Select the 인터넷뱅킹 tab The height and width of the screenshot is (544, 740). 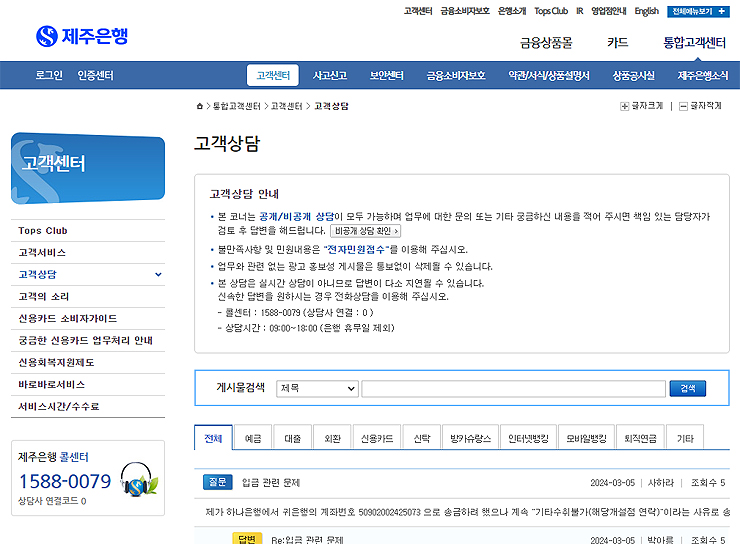pos(529,438)
